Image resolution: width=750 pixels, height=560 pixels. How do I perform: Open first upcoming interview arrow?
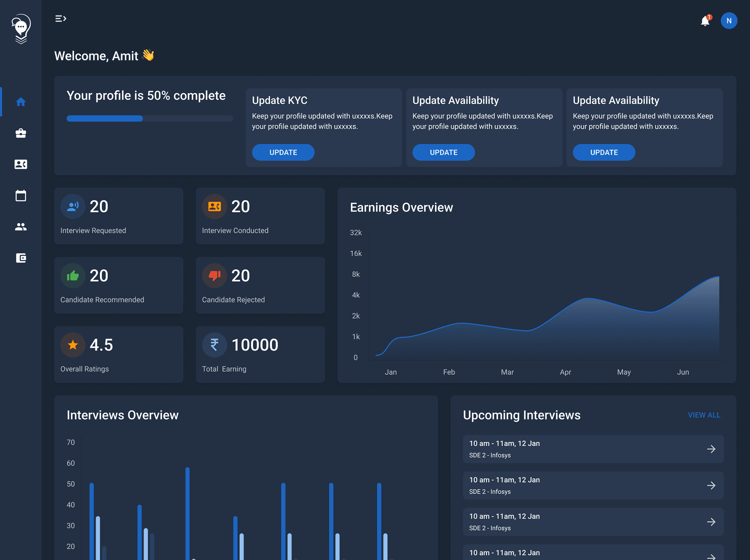point(711,449)
